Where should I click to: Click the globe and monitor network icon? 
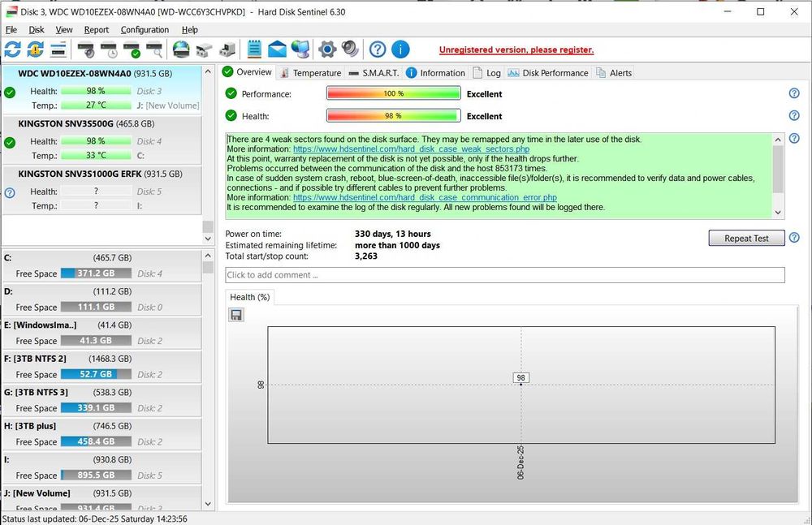click(300, 49)
